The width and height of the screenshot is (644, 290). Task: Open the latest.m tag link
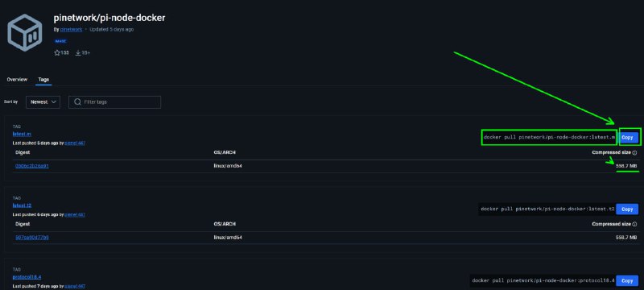click(x=22, y=134)
